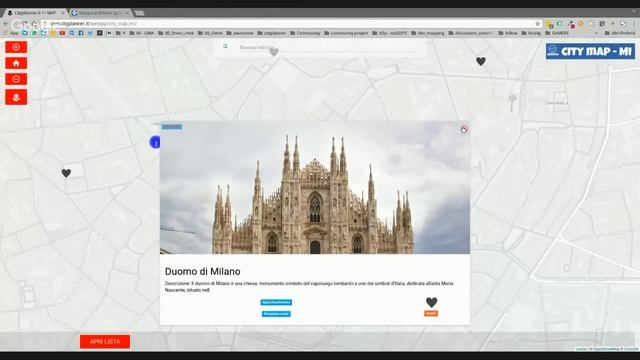Locate me with the red pin button
The width and height of the screenshot is (640, 360).
(16, 98)
